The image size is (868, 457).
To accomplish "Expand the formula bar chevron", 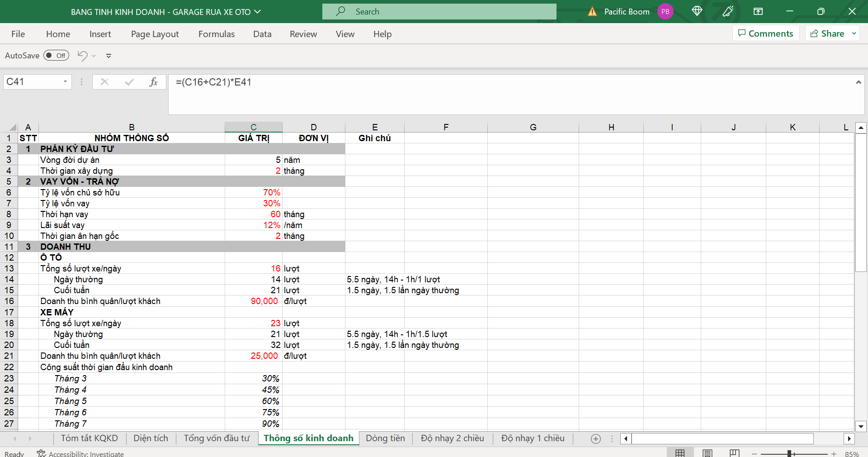I will pyautogui.click(x=858, y=82).
